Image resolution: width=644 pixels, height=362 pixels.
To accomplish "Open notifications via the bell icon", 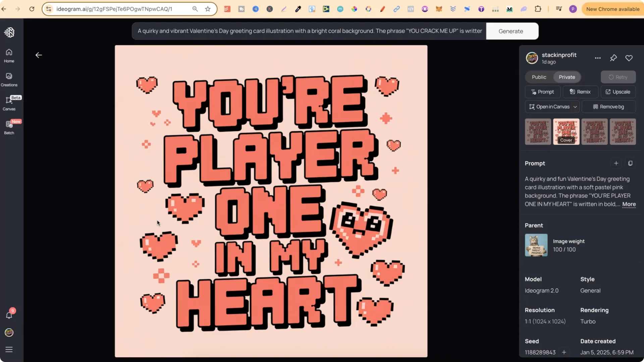I will coord(9,315).
